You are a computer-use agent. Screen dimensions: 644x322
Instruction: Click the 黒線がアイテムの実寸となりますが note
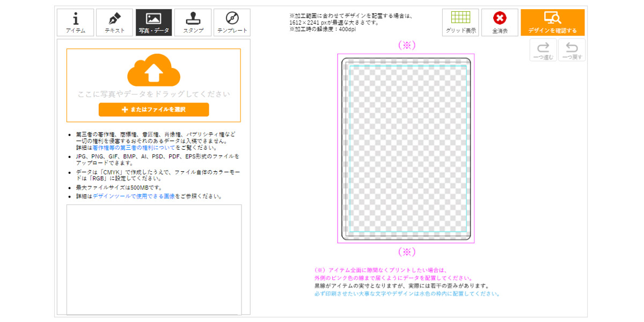tap(402, 286)
